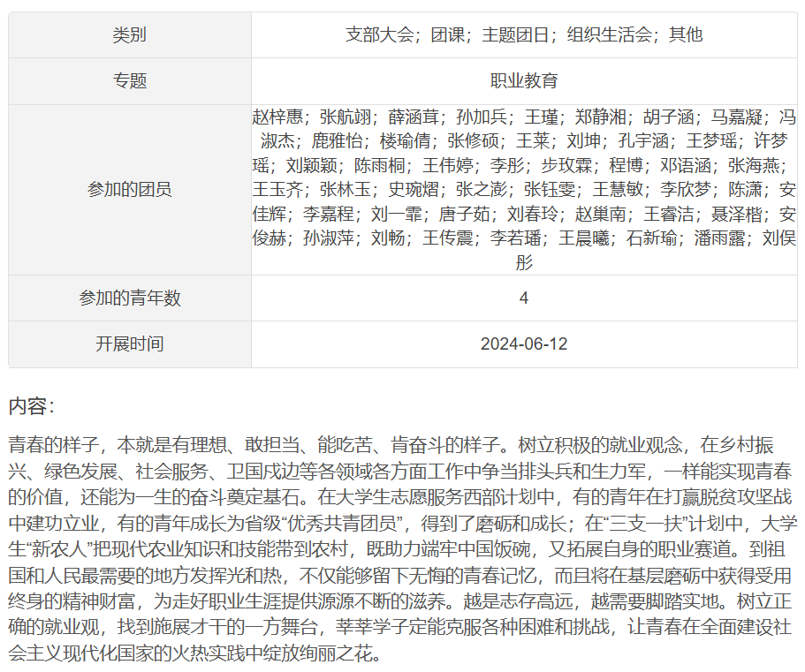Select the 职业教育 topic value
This screenshot has height=672, width=805.
tap(524, 81)
